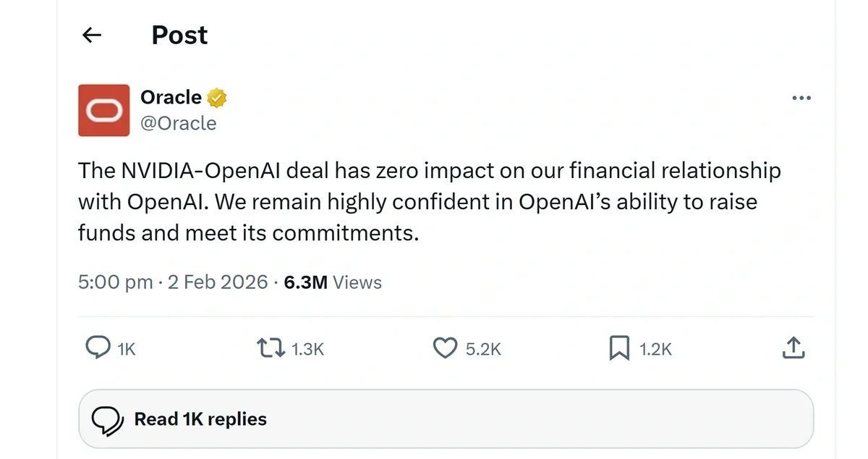Viewport: 868px width, 459px height.
Task: Click Read 1K replies
Action: coord(200,418)
